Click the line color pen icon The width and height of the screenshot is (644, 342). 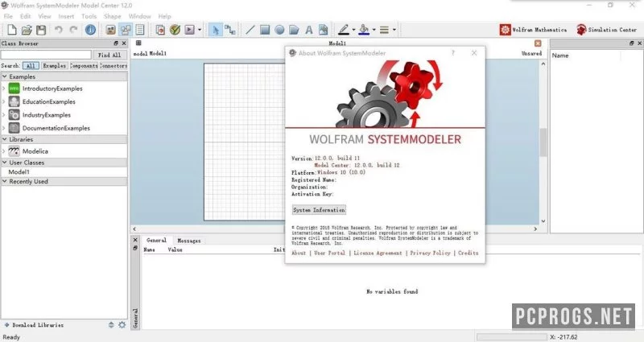click(344, 30)
